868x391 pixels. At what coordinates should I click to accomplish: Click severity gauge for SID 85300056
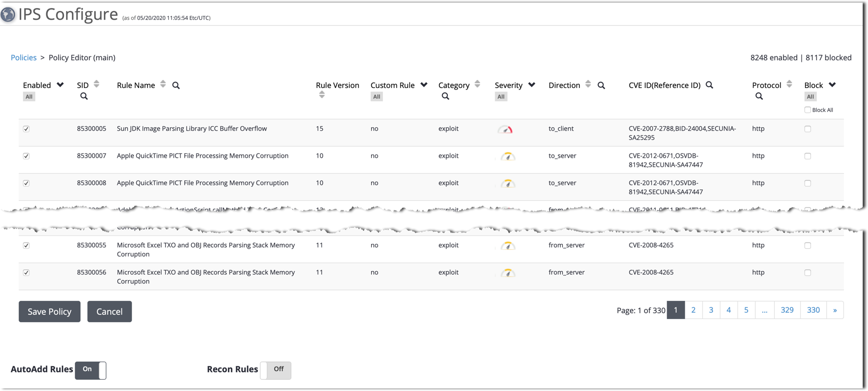(x=507, y=273)
